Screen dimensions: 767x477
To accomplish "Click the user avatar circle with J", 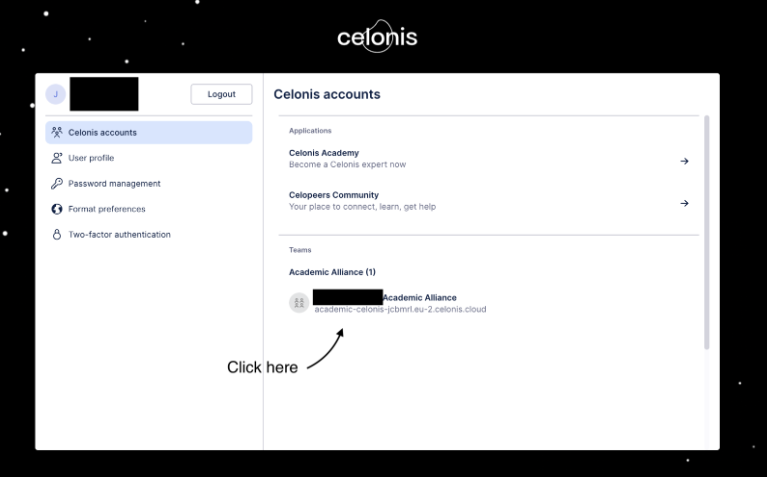I will (55, 94).
